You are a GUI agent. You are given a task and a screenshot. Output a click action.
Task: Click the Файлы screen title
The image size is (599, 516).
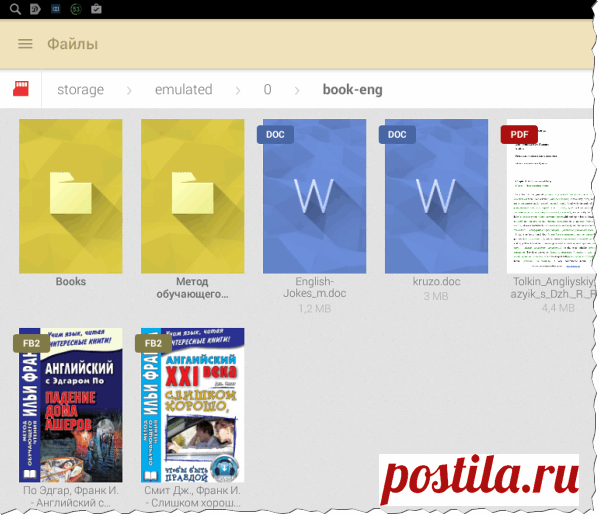click(x=73, y=44)
